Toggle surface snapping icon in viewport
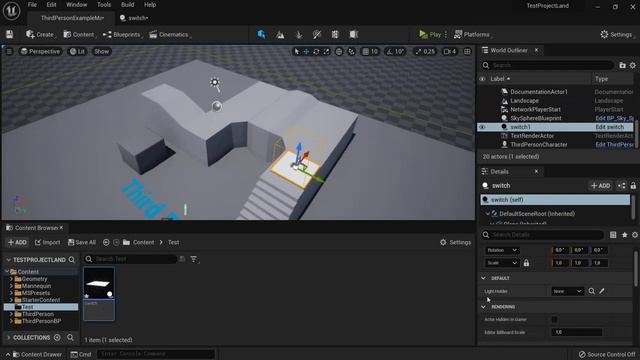 351,51
